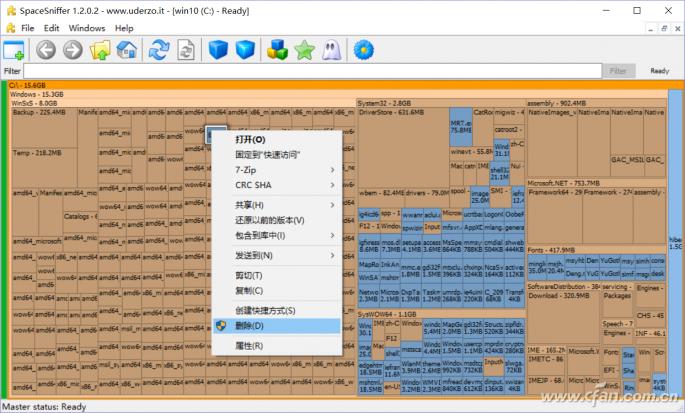The width and height of the screenshot is (685, 413).
Task: Select the Framework64 block
Action: (x=555, y=216)
